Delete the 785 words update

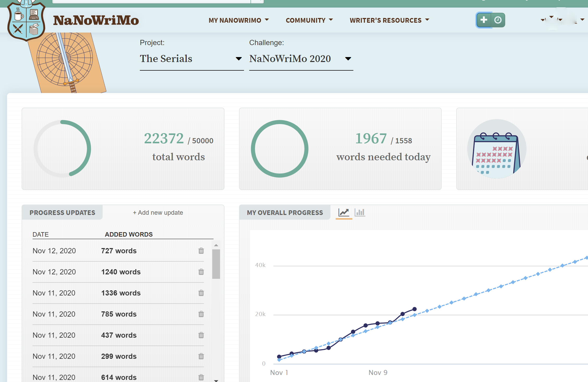(x=201, y=314)
